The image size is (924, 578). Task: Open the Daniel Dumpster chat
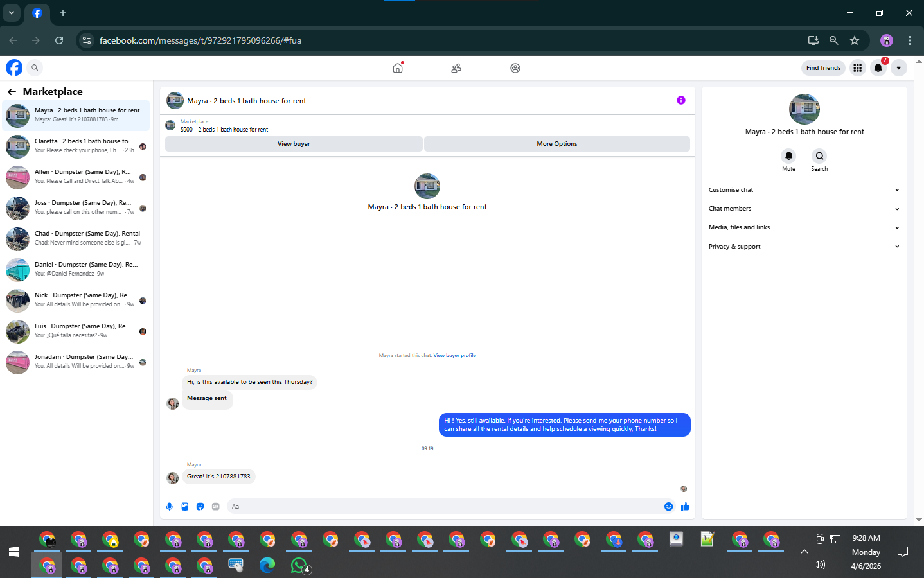(76, 270)
